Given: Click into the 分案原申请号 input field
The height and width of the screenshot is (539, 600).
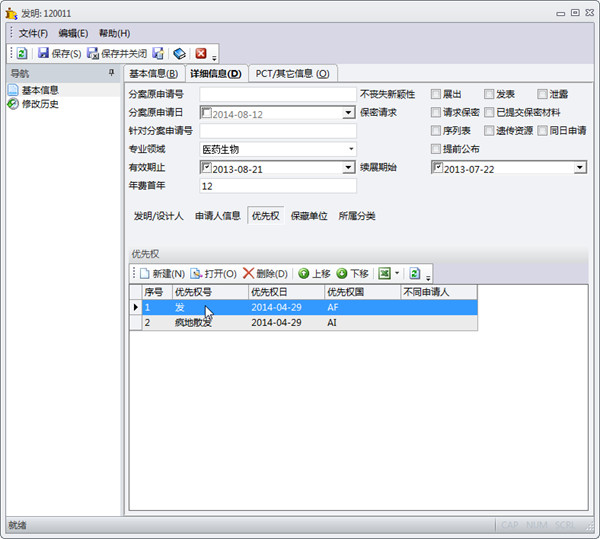Looking at the screenshot, I should coord(278,94).
